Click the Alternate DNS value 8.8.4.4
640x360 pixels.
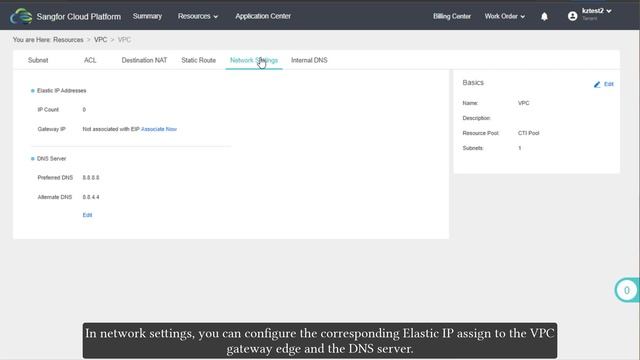91,197
